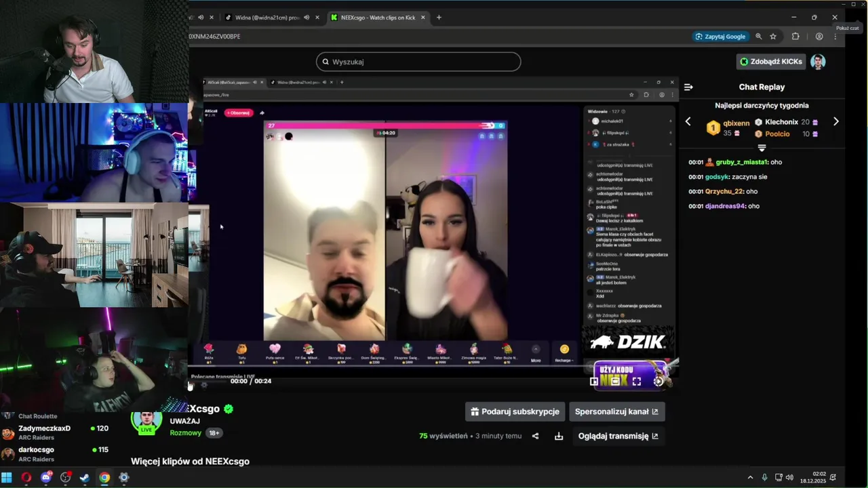Open the ZadymeczkaxD channel in the sidebar
Viewport: 868px width, 488px height.
point(55,432)
